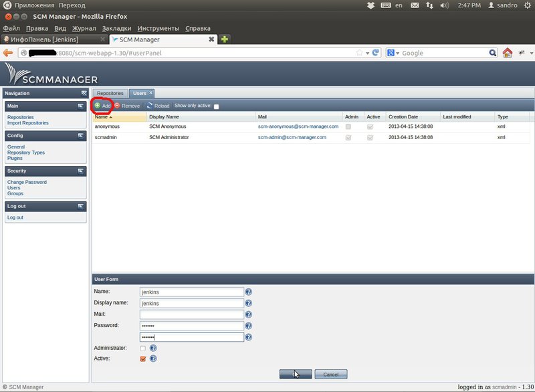Sort by Display Name column header
This screenshot has height=392, width=535.
point(201,116)
